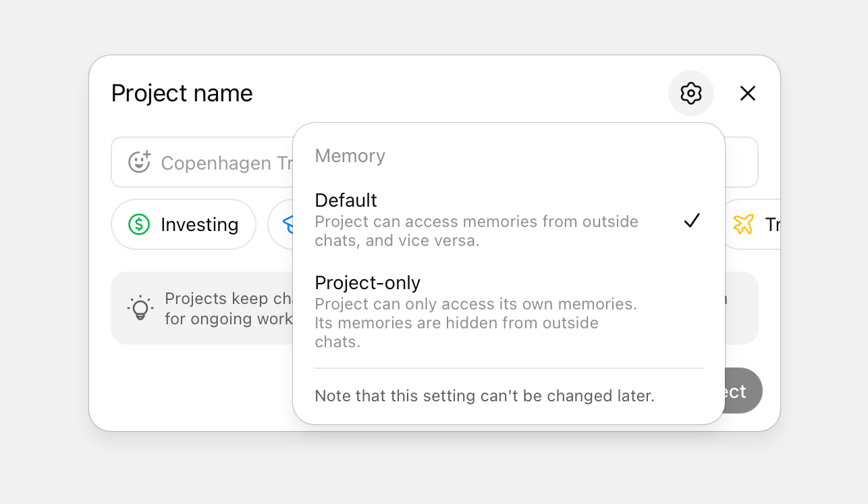Viewport: 868px width, 504px height.
Task: Click the Project name heading
Action: click(182, 93)
